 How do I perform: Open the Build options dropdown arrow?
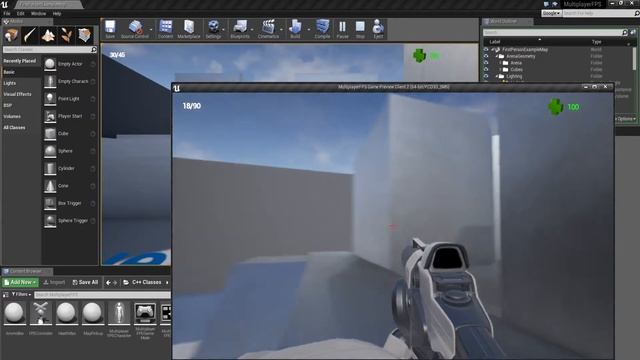point(309,29)
